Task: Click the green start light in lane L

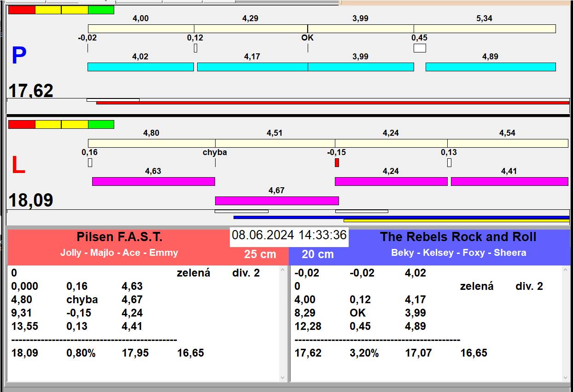Action: [x=101, y=124]
